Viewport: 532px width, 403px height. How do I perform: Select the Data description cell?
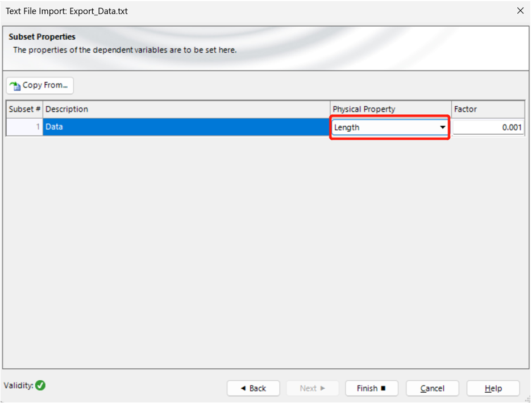[186, 127]
